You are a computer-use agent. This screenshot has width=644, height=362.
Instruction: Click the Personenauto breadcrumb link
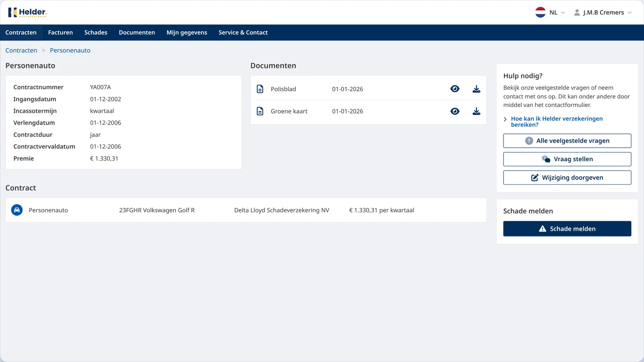70,50
